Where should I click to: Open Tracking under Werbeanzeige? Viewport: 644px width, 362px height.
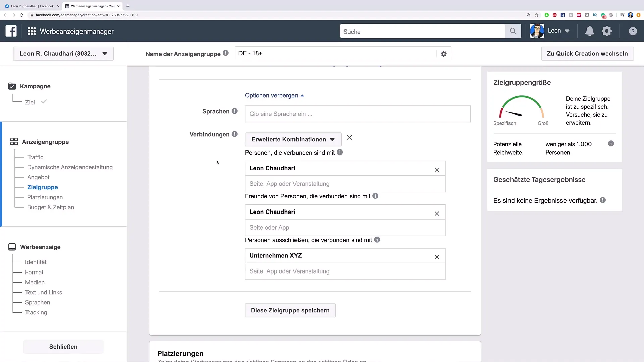pos(36,312)
